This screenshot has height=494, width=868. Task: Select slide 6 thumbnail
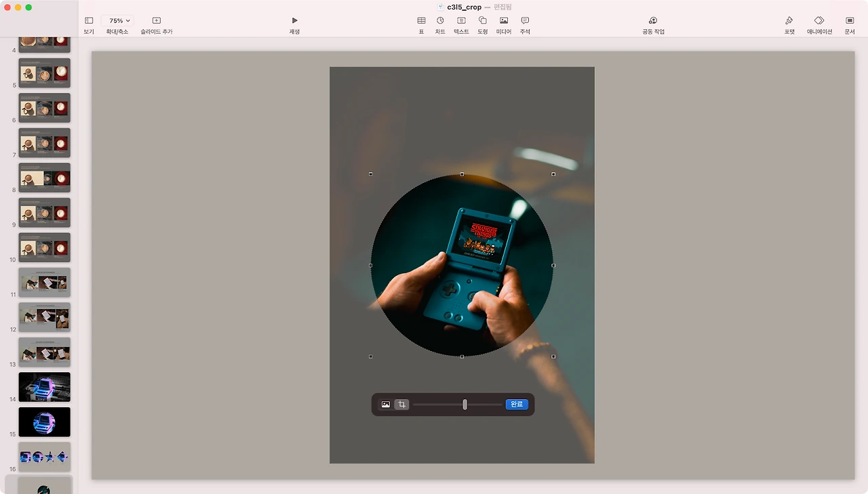pyautogui.click(x=44, y=108)
